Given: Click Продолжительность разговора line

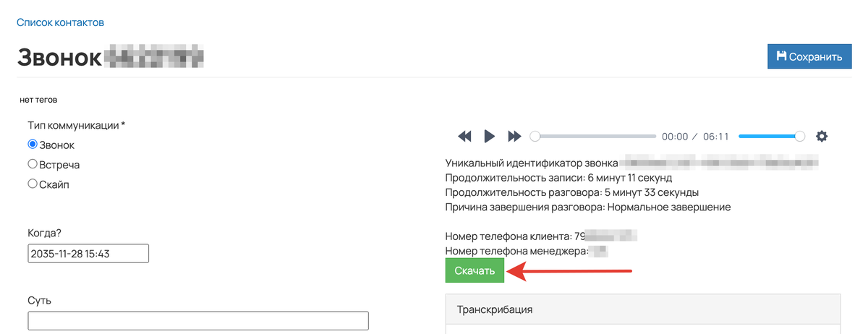Looking at the screenshot, I should coord(572,192).
